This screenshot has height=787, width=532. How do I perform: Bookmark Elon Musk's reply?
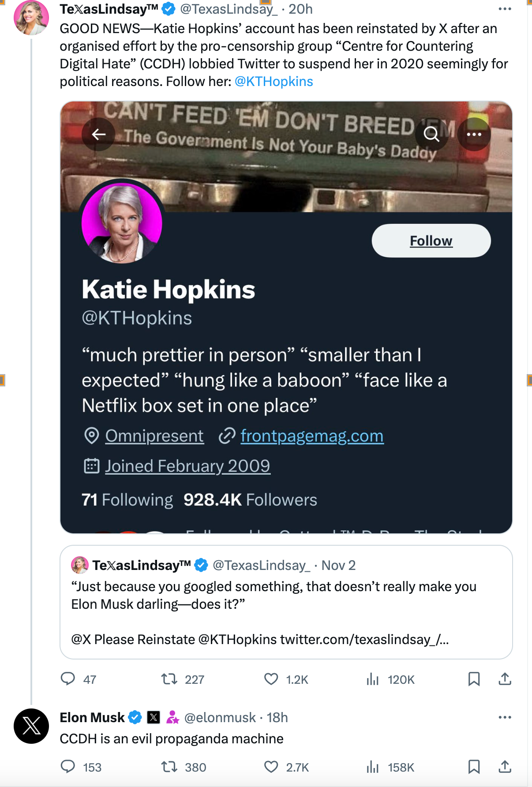pyautogui.click(x=474, y=767)
